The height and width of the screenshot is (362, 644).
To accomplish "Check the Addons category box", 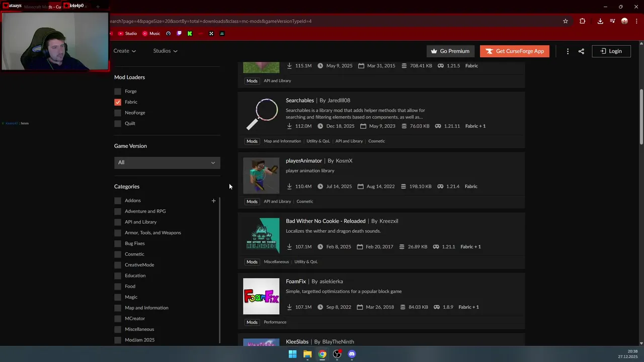I will pyautogui.click(x=118, y=201).
